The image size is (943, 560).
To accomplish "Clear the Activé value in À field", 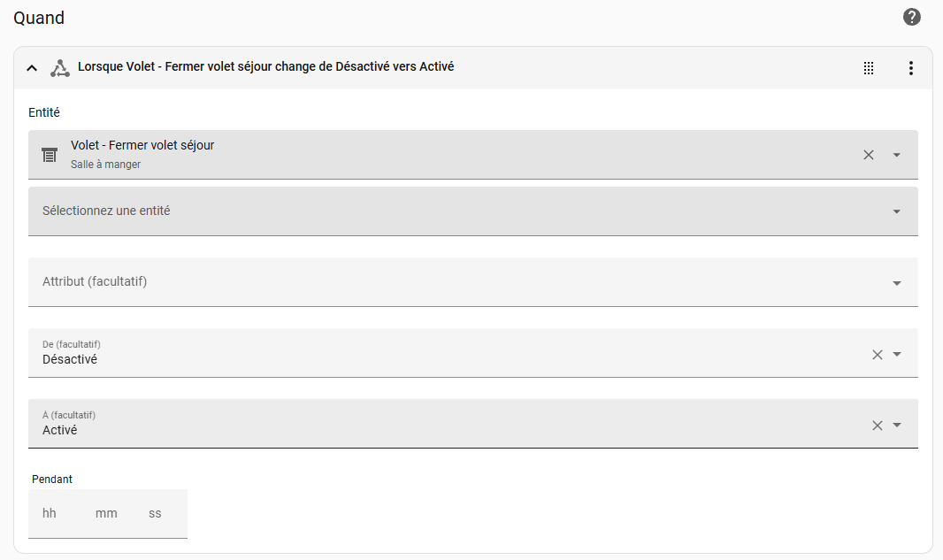I will tap(878, 425).
